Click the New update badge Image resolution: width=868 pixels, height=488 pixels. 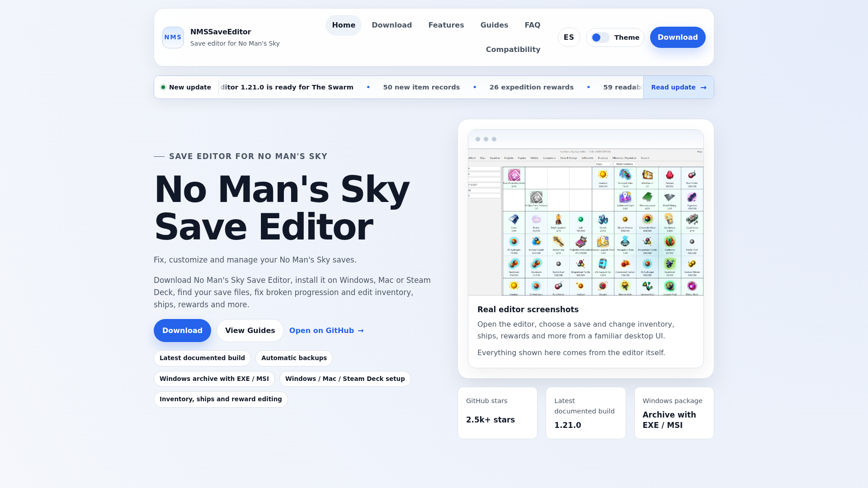click(x=186, y=88)
